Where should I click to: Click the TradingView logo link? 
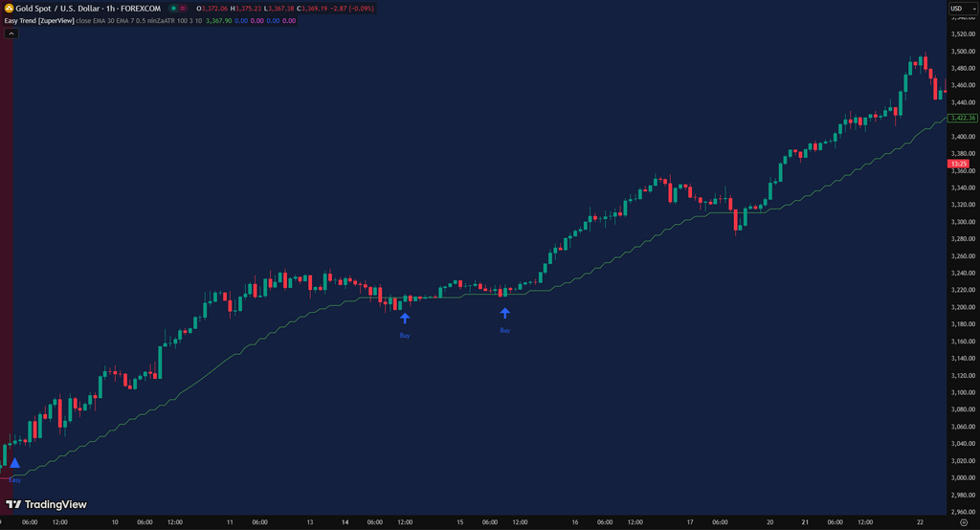tap(46, 504)
